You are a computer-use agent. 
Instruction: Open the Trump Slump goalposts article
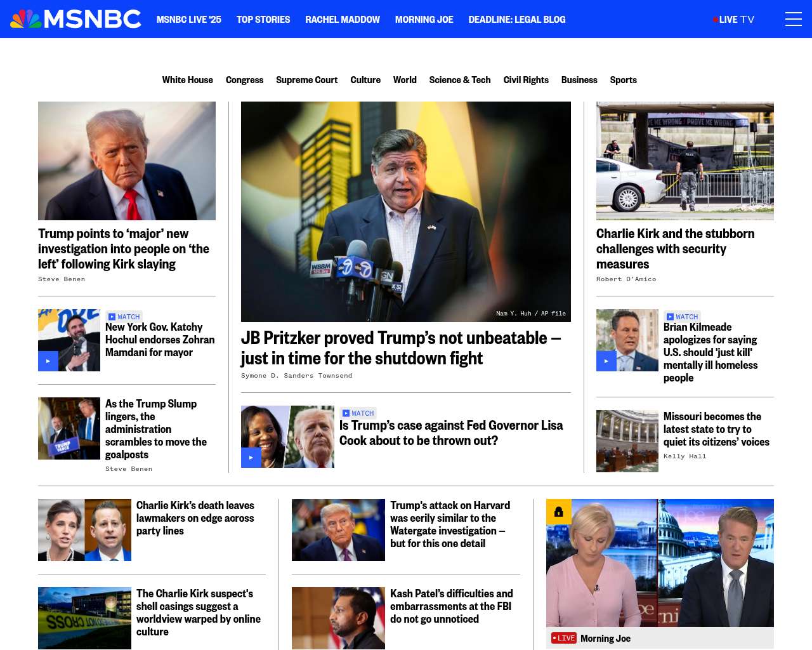(156, 429)
